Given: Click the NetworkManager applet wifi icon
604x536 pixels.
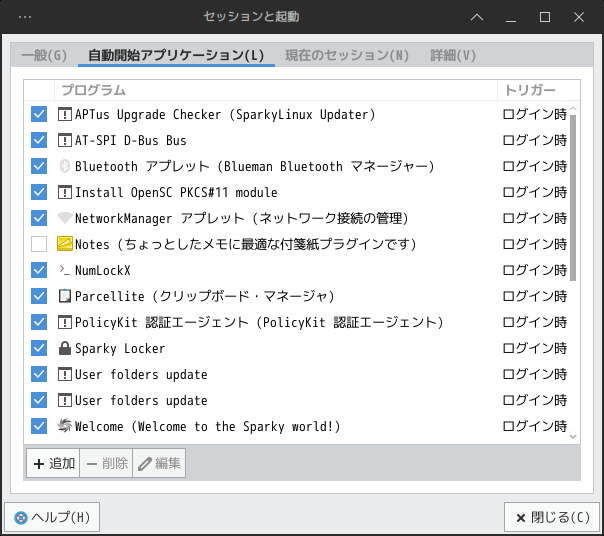Looking at the screenshot, I should click(64, 218).
